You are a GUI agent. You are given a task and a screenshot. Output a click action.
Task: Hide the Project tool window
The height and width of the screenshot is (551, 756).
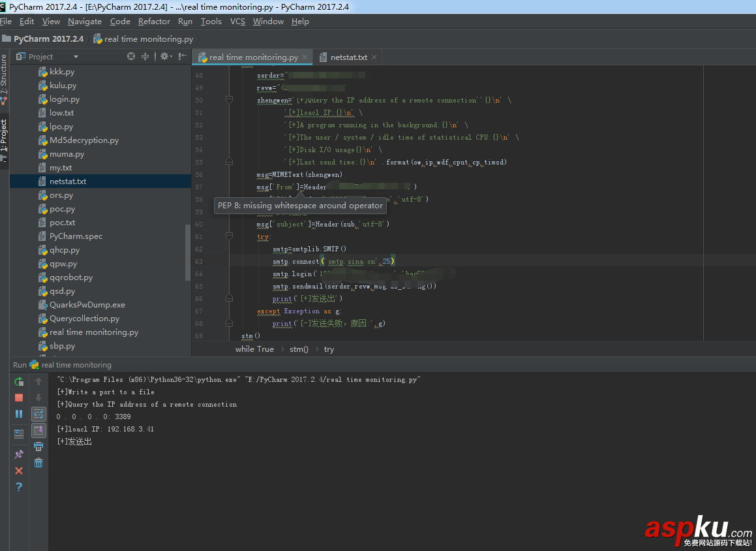[x=182, y=56]
